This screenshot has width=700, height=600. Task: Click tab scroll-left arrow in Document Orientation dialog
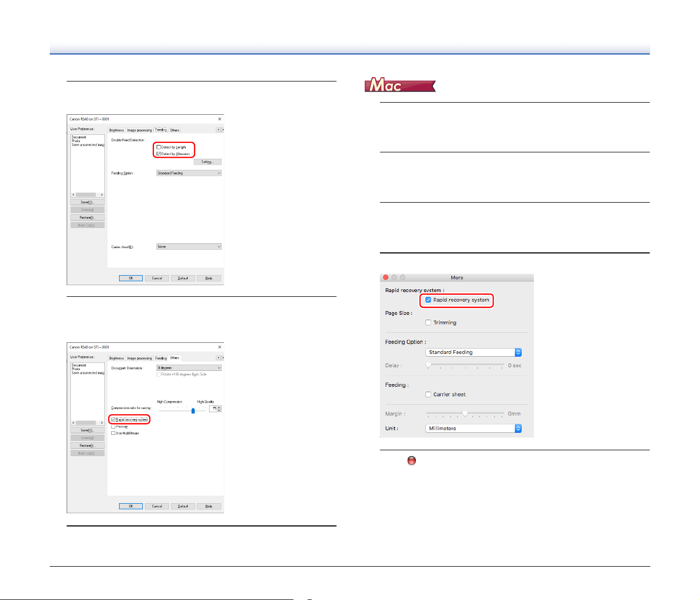coord(218,358)
